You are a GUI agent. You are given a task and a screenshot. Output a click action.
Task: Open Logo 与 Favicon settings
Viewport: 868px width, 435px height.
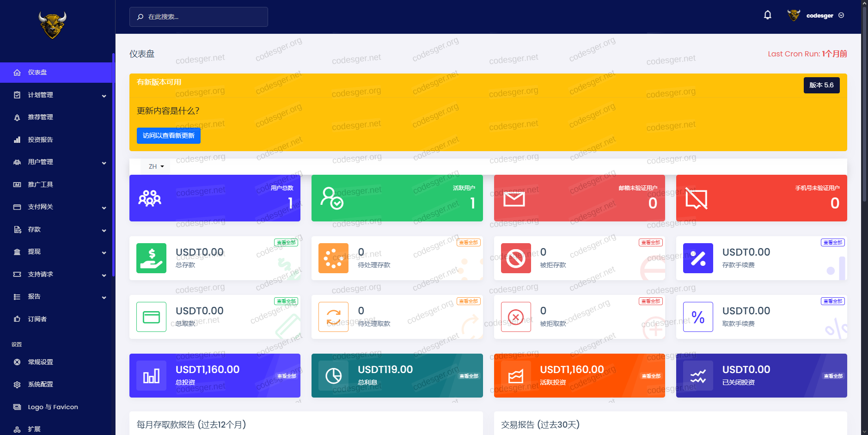53,407
